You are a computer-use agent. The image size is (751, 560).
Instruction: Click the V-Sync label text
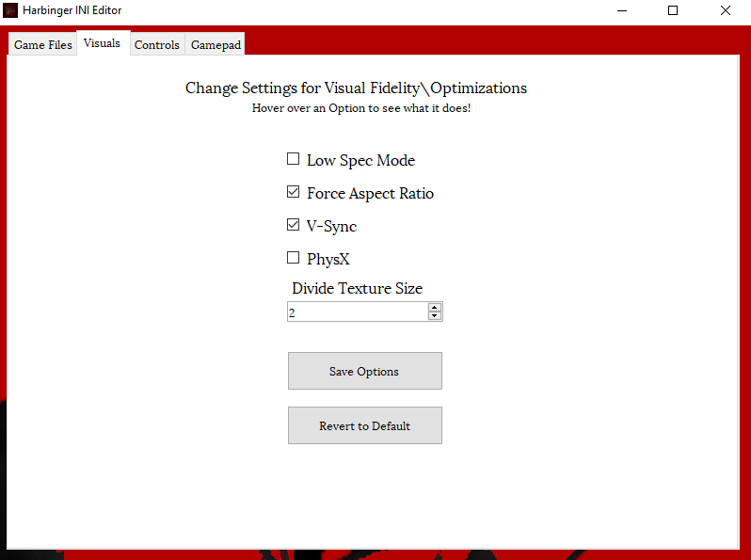pos(331,226)
